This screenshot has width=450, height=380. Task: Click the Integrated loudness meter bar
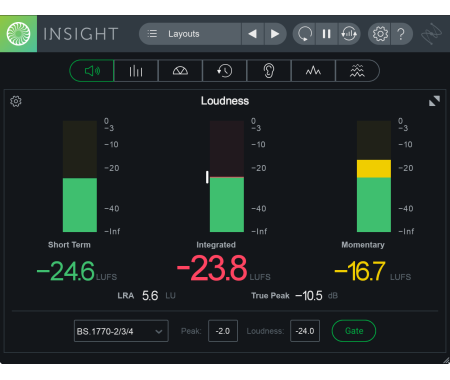(x=227, y=176)
